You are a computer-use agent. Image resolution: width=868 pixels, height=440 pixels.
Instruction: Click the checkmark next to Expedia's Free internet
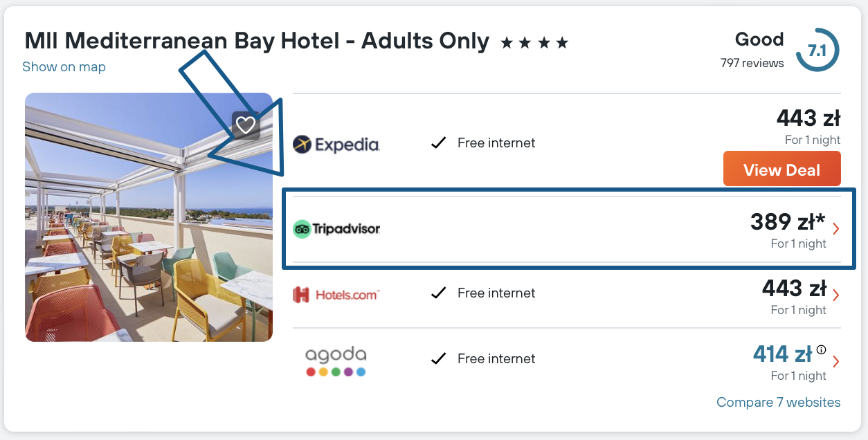click(438, 143)
